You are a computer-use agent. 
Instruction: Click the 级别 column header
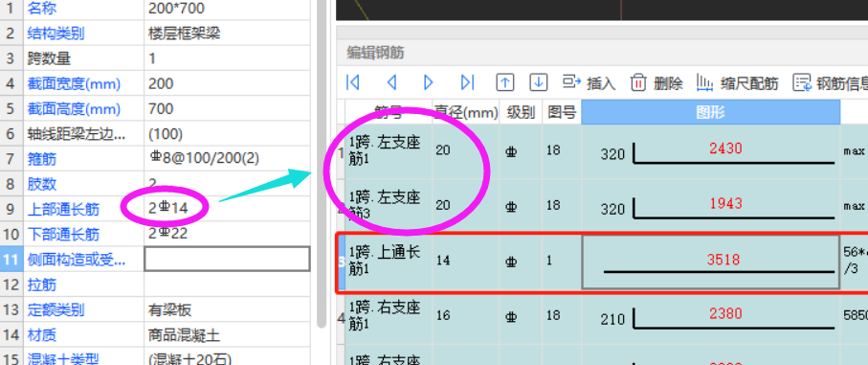(521, 113)
